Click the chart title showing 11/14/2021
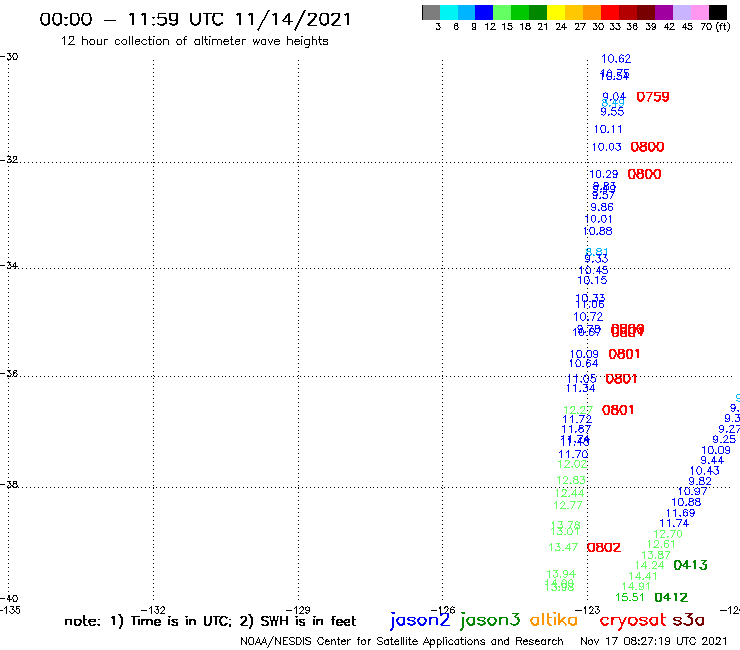 [195, 19]
